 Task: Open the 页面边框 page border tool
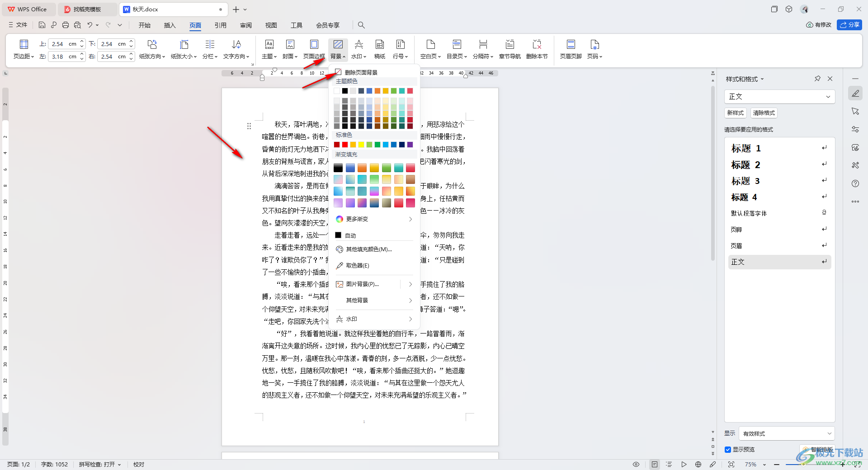point(314,49)
